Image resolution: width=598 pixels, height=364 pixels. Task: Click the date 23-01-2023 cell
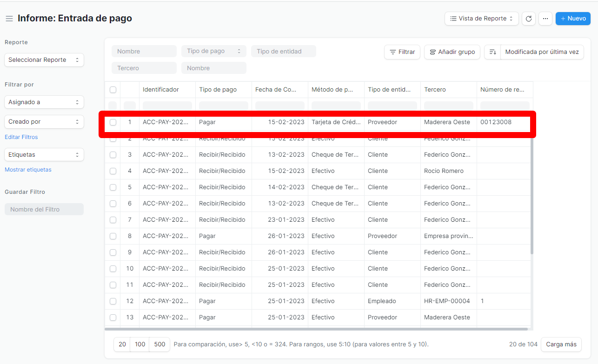pyautogui.click(x=280, y=220)
